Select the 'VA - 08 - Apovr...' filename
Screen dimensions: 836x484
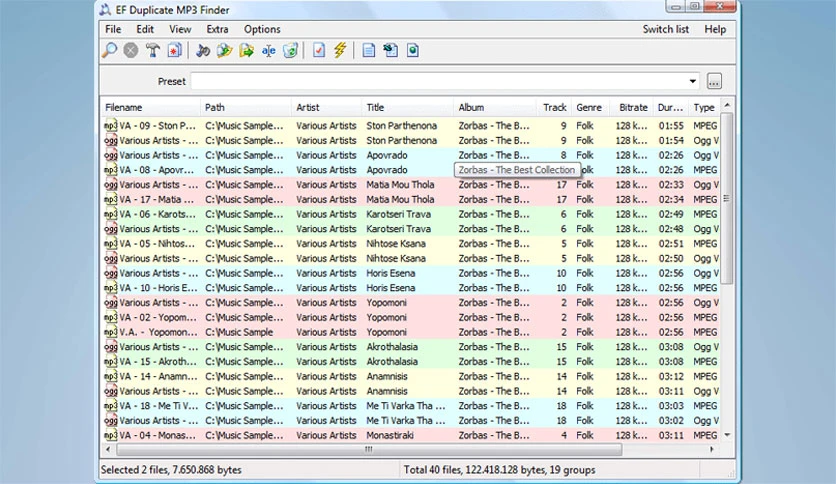pyautogui.click(x=156, y=170)
